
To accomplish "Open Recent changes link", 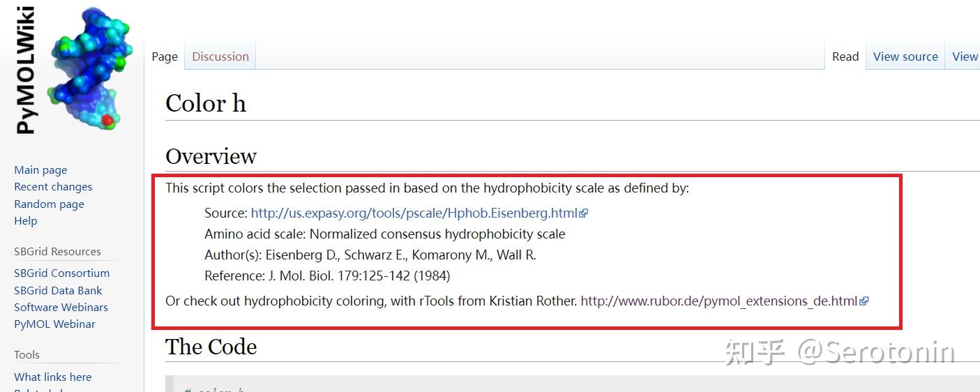I will [53, 187].
